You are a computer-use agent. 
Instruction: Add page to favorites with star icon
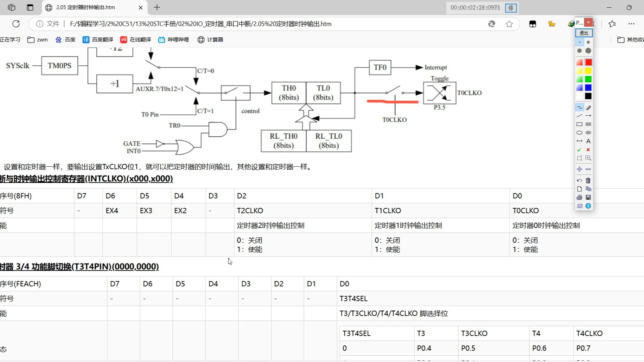point(509,24)
